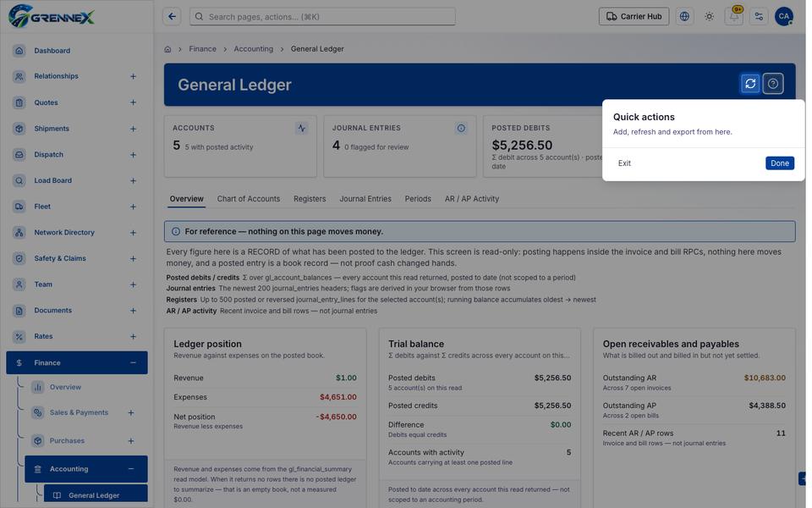Open the AR / AP Activity tab
This screenshot has width=812, height=508.
472,198
